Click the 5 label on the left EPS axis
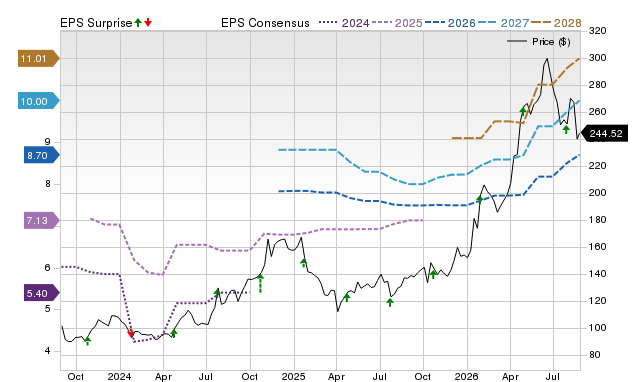 (47, 309)
